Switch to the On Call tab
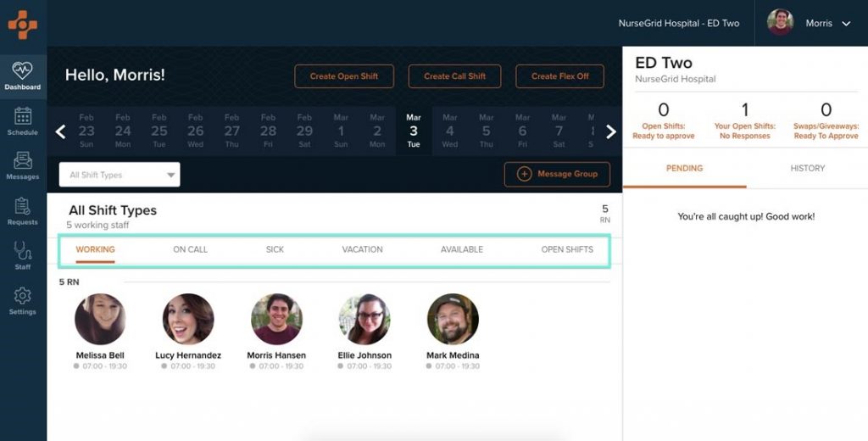 coord(190,250)
